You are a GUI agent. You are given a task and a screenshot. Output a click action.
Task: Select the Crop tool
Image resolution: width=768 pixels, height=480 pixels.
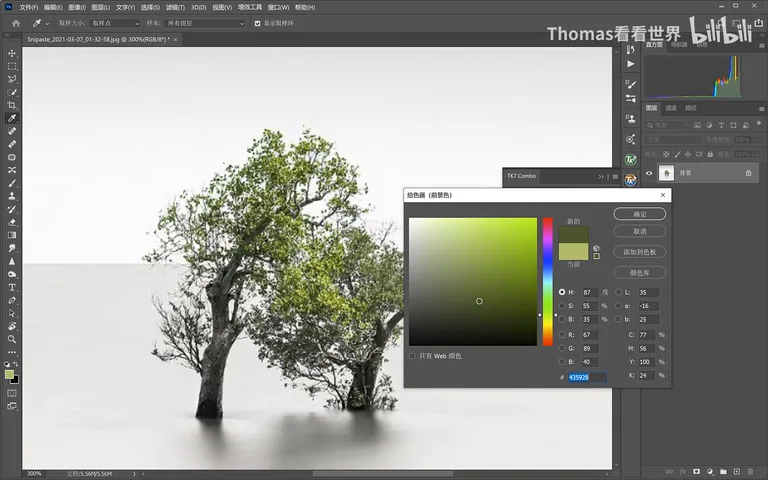point(12,105)
